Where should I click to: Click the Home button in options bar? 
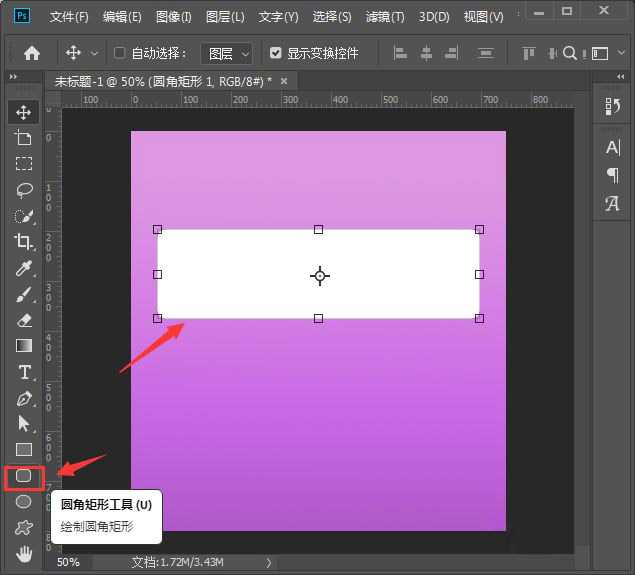tap(32, 53)
